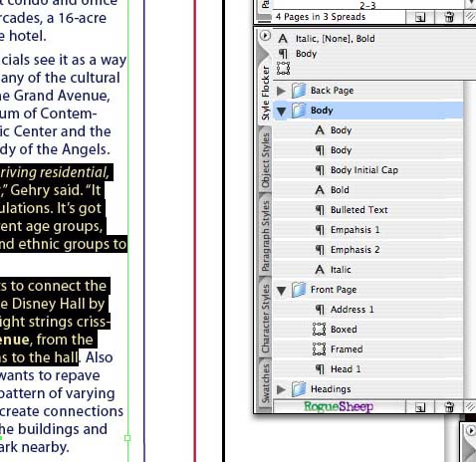Click the Address 1 paragraph icon
This screenshot has height=462, width=476.
pyautogui.click(x=320, y=310)
